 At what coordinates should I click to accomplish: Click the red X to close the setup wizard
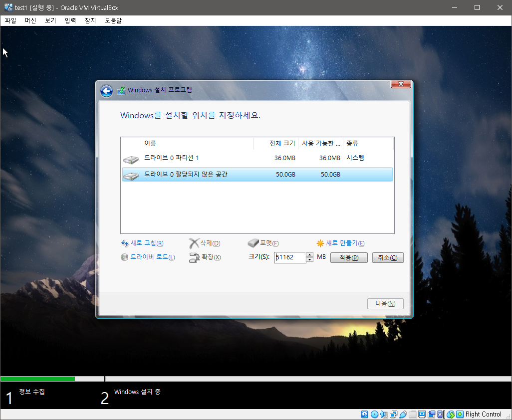point(401,84)
